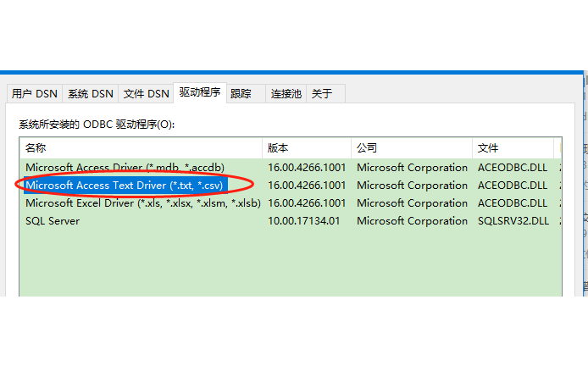Sort drivers by 名称 column header
This screenshot has height=366, width=588.
pos(141,148)
